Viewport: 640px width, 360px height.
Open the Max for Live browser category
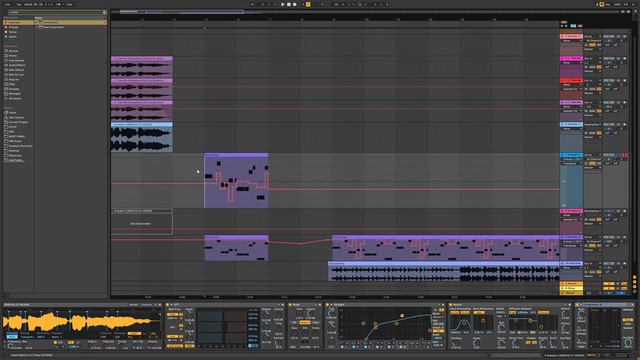coord(16,75)
